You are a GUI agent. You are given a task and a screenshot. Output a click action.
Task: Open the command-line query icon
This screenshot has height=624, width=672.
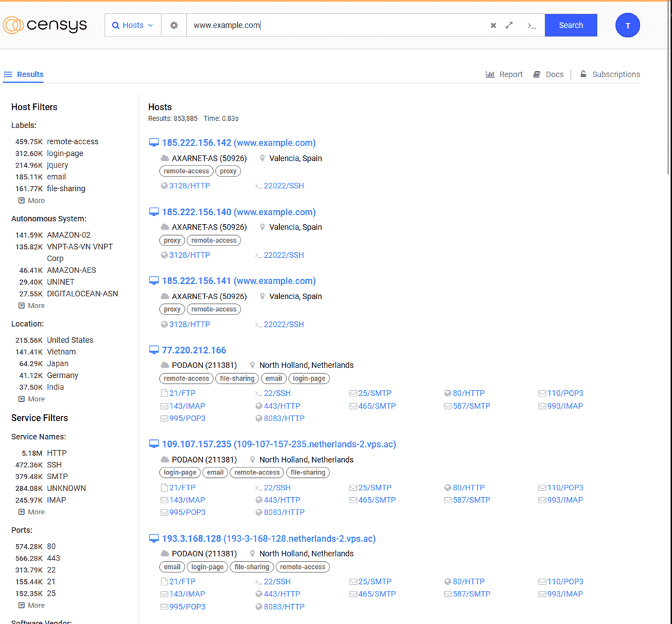point(532,26)
